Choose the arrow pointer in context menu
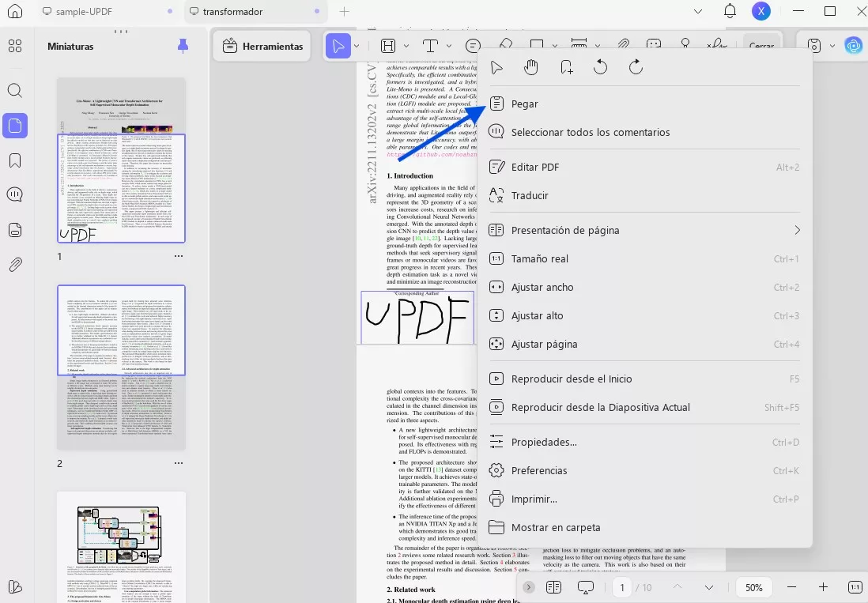The image size is (868, 603). coord(496,67)
